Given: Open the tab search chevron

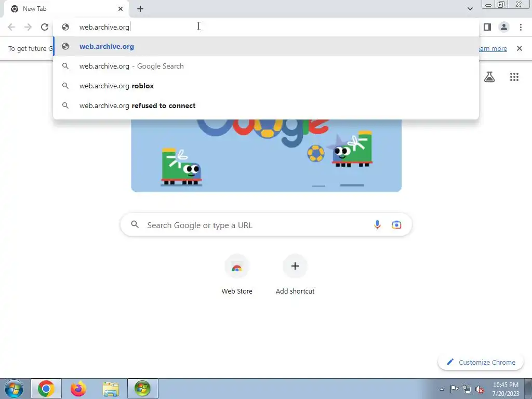Looking at the screenshot, I should (470, 9).
